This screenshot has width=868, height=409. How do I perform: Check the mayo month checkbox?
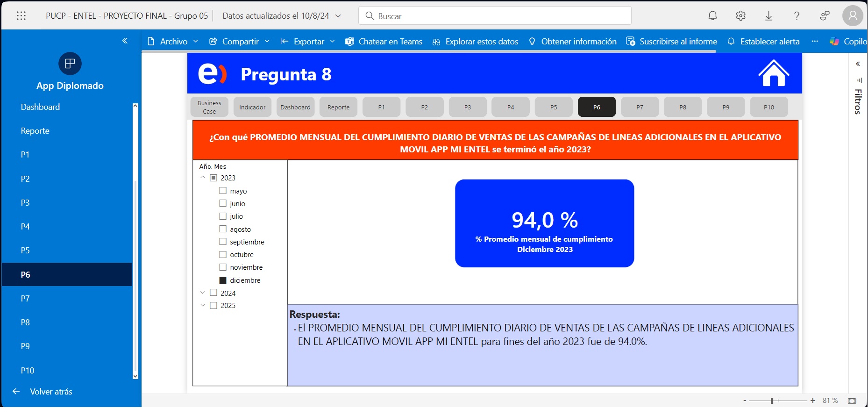pos(223,191)
